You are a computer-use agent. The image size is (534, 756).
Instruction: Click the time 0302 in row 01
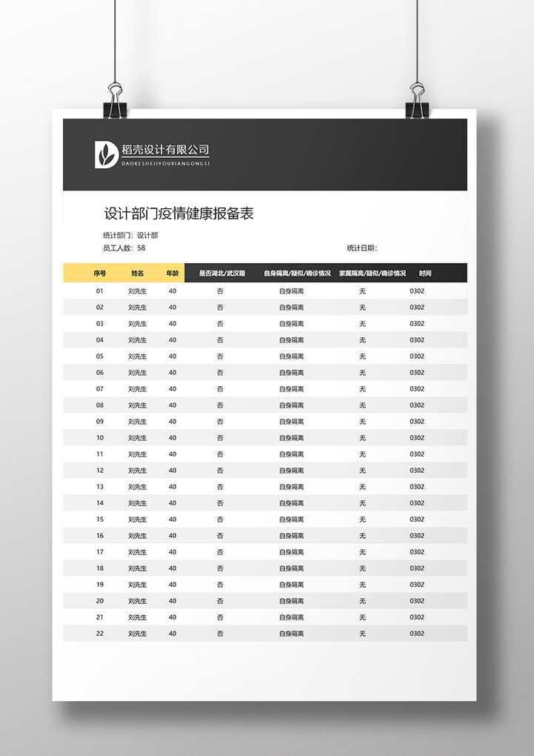tap(417, 291)
